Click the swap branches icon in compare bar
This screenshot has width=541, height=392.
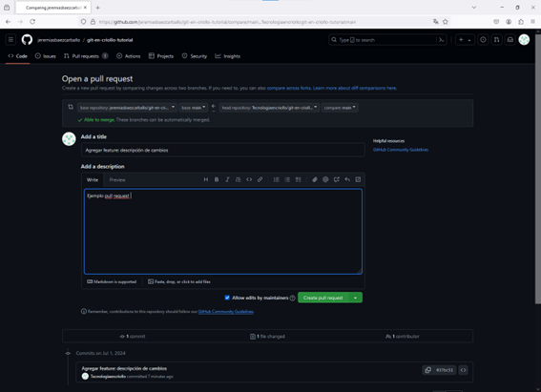click(71, 107)
